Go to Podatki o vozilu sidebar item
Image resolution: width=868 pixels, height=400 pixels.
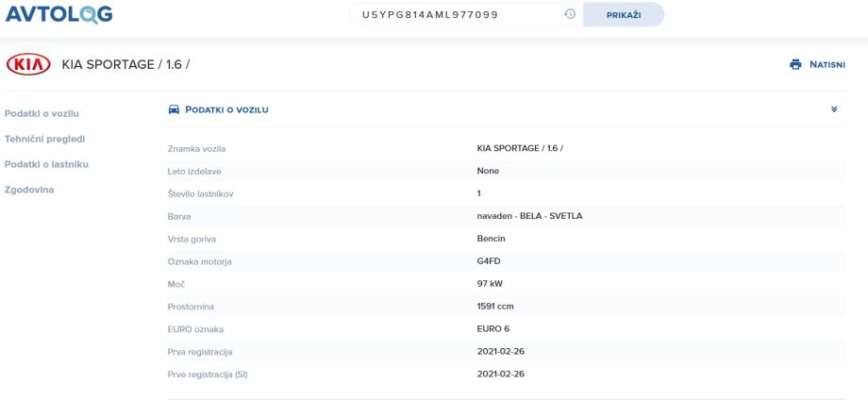pyautogui.click(x=42, y=113)
